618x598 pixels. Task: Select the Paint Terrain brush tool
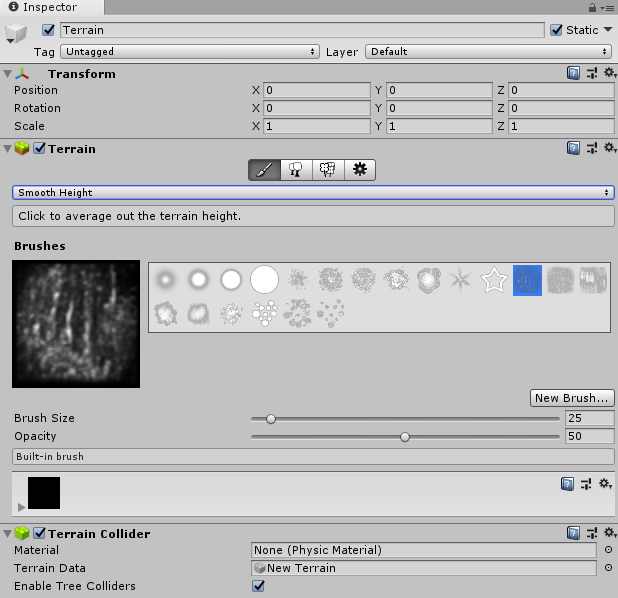[264, 170]
